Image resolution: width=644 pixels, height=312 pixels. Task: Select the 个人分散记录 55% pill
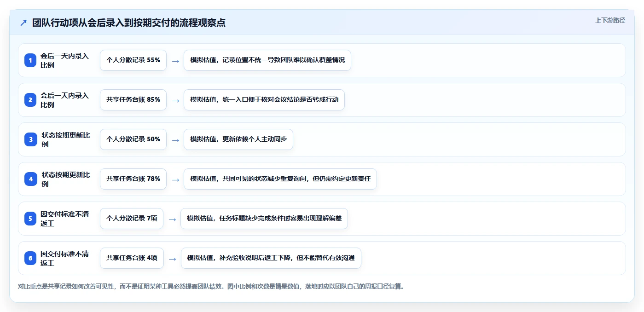coord(133,60)
